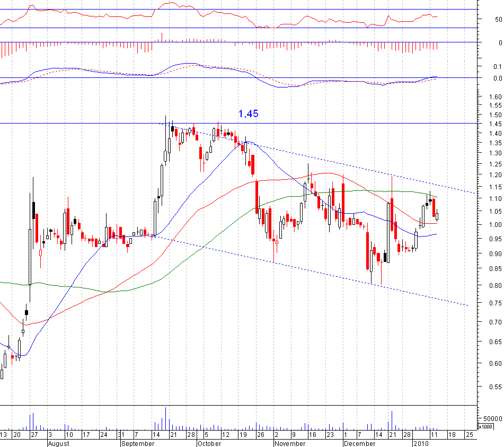The height and width of the screenshot is (447, 504).
Task: Select the 1.45 value on the price axis
Action: (496, 124)
